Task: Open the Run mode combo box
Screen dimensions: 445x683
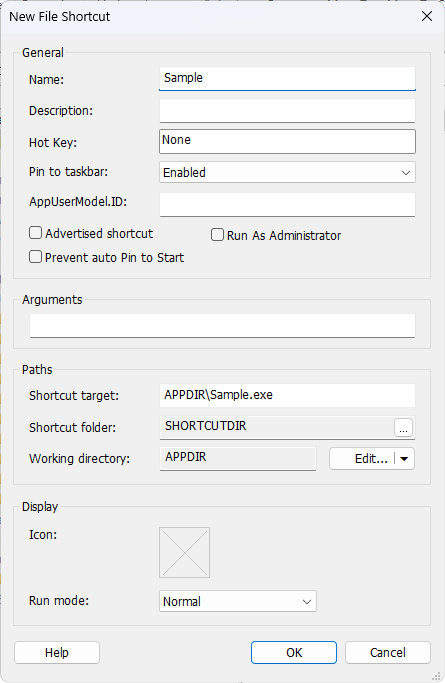Action: point(238,602)
